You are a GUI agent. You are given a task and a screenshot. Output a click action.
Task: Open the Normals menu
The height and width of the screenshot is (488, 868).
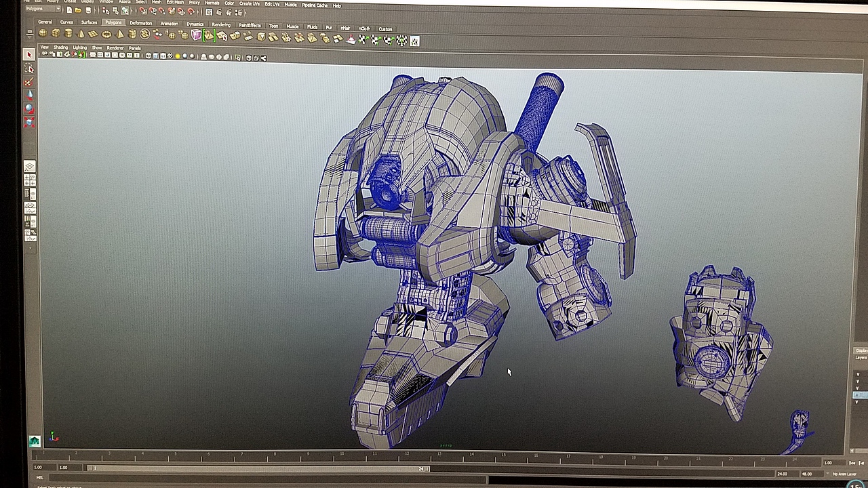click(212, 3)
